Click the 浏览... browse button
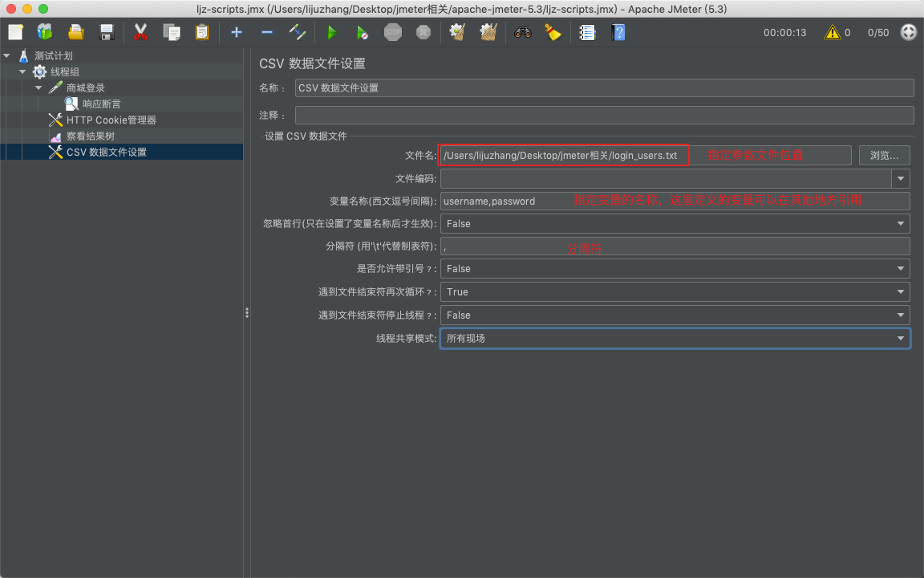The image size is (924, 578). click(x=884, y=155)
